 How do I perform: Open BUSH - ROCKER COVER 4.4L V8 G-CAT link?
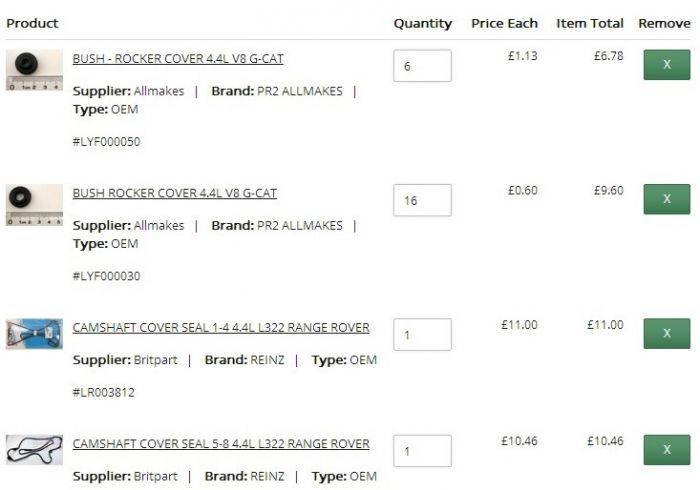178,59
